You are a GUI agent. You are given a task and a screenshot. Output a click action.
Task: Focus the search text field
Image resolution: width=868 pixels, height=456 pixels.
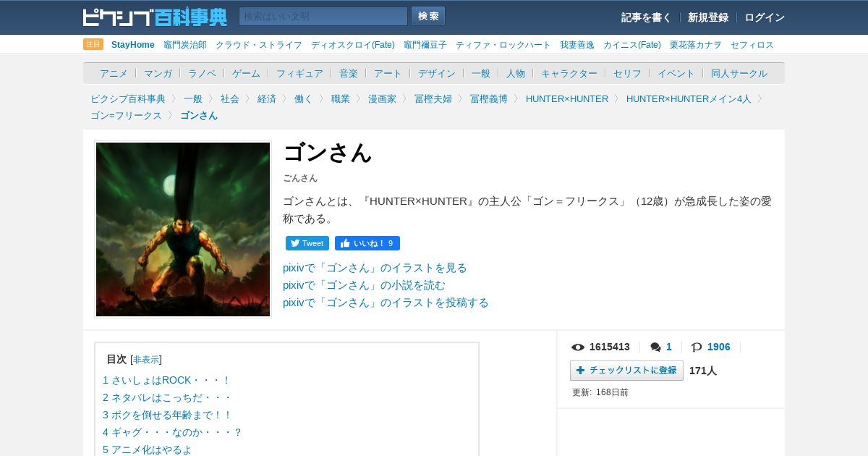tap(323, 17)
